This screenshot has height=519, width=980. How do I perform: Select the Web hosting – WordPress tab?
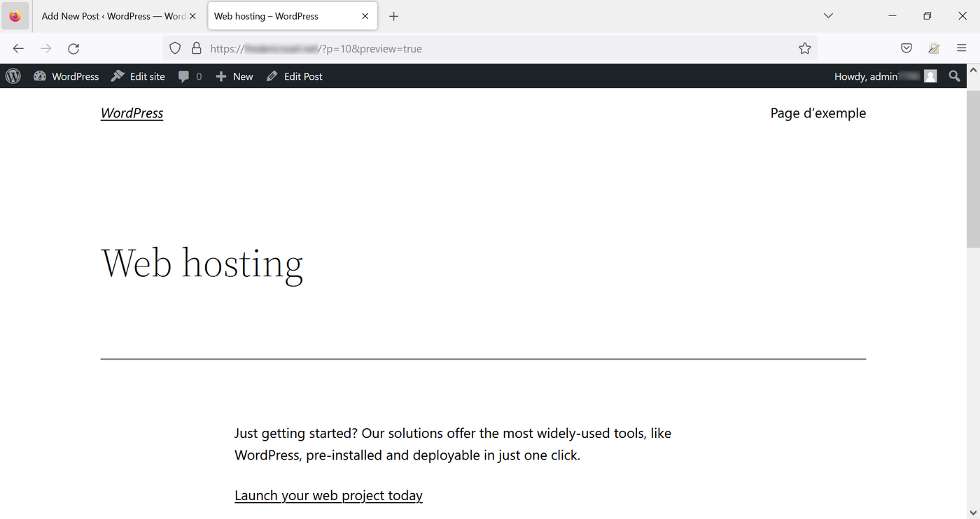point(280,15)
